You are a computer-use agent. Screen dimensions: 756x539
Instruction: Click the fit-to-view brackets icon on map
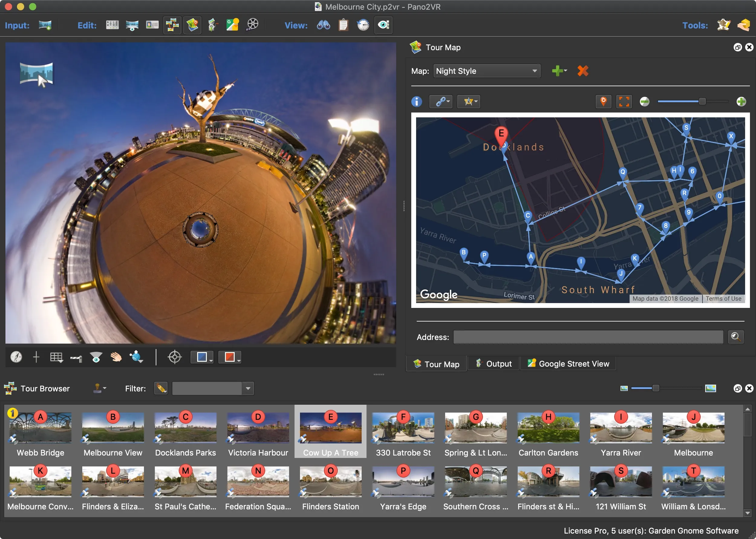click(x=624, y=102)
